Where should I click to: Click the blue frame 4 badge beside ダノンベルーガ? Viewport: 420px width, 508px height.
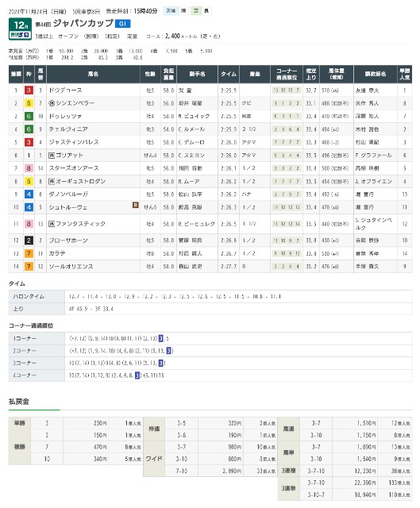pyautogui.click(x=29, y=194)
